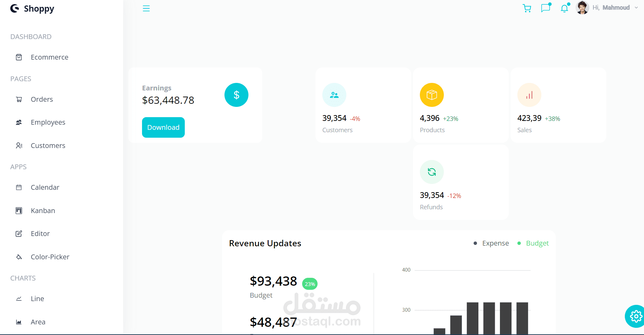Image resolution: width=644 pixels, height=335 pixels.
Task: Click the -12% refunds percentage
Action: (x=454, y=196)
